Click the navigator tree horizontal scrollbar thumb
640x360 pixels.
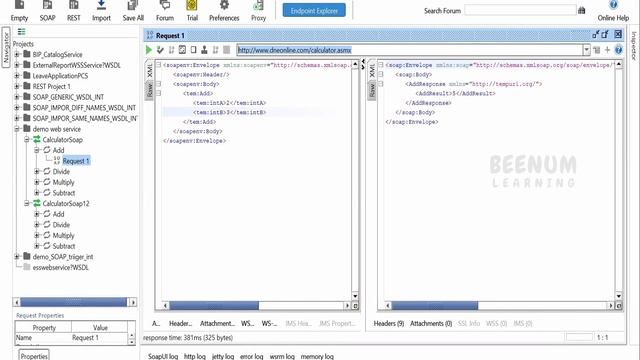(x=74, y=302)
